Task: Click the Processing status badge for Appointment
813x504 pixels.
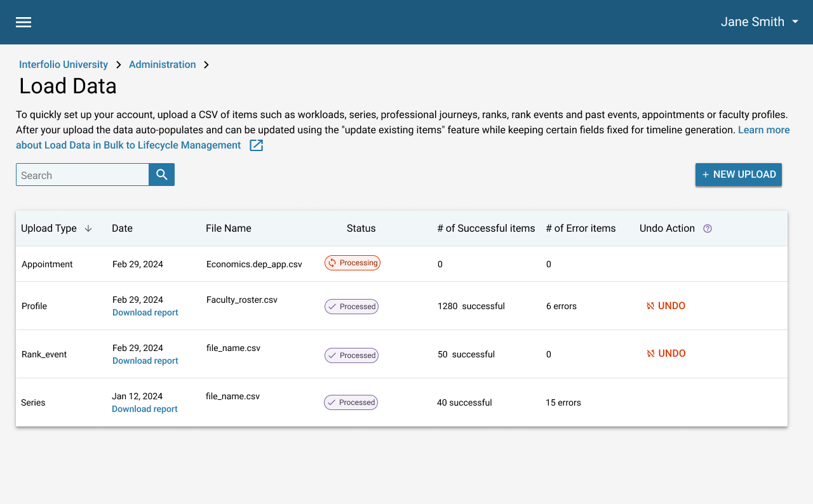Action: 353,263
